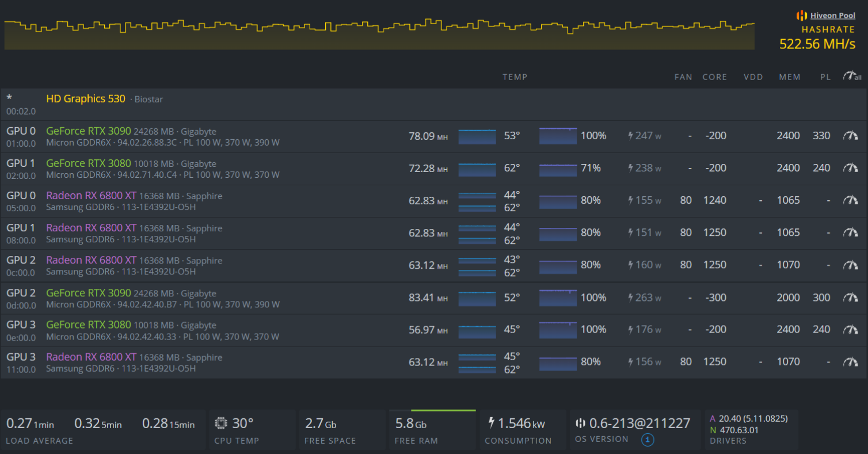This screenshot has width=868, height=454.
Task: Click the 0.32 5min load average
Action: 98,424
